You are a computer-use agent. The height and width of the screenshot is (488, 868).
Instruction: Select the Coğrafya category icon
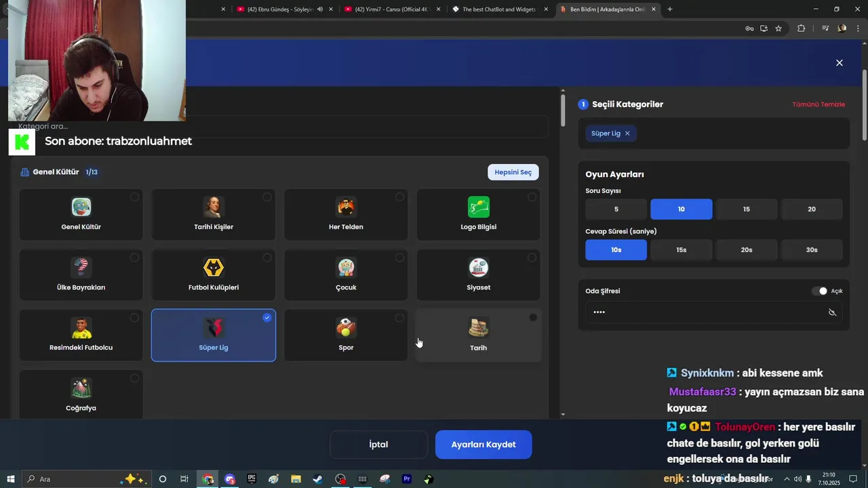point(81,388)
